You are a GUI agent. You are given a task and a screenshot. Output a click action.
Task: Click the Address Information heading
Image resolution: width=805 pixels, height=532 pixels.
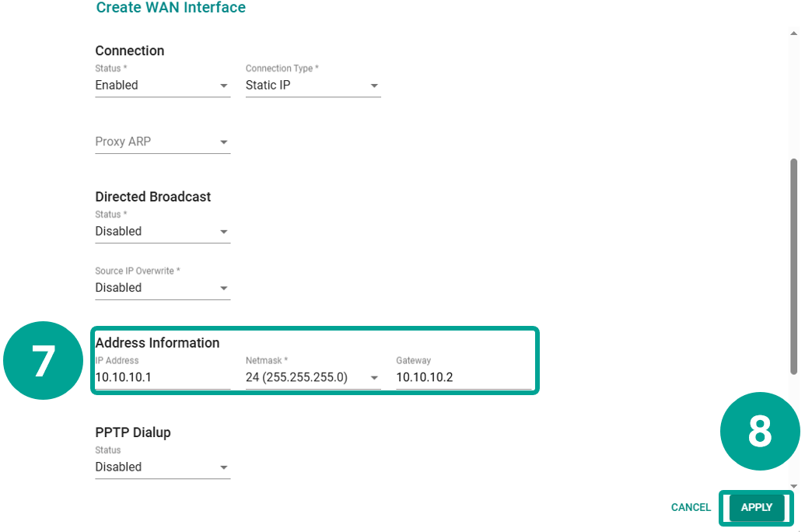pos(157,343)
